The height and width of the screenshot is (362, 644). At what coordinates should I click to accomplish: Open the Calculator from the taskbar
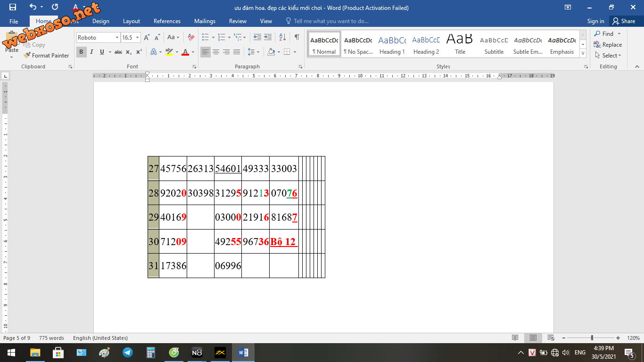pyautogui.click(x=151, y=353)
